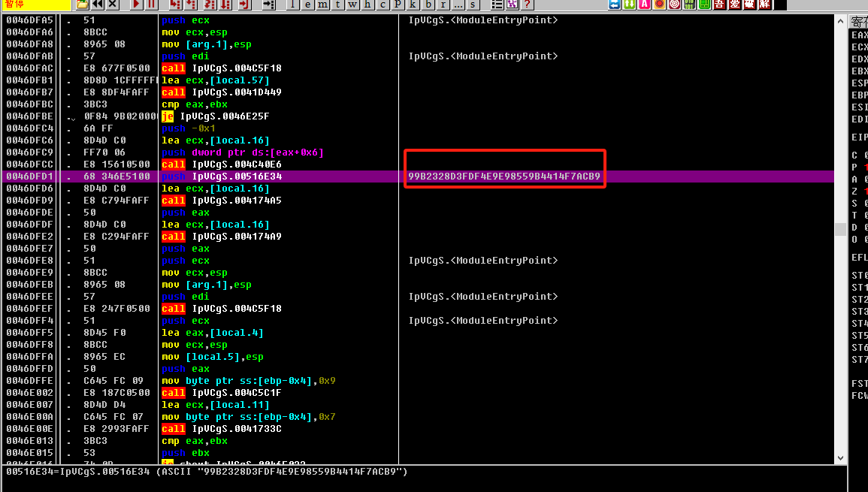The height and width of the screenshot is (492, 868).
Task: Pause execution with the red pause icon
Action: (x=151, y=5)
